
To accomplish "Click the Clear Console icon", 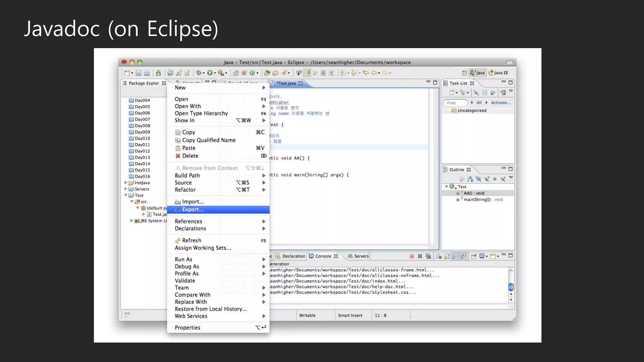I will pos(439,256).
